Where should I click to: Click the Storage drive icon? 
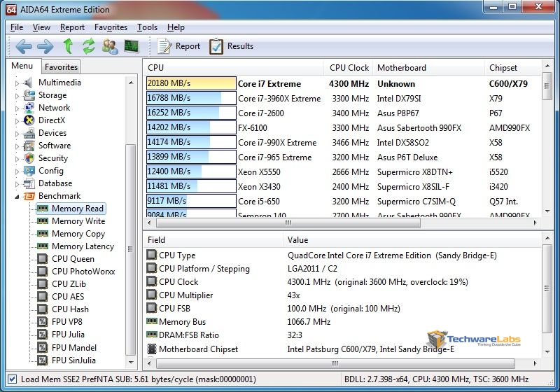coord(29,95)
